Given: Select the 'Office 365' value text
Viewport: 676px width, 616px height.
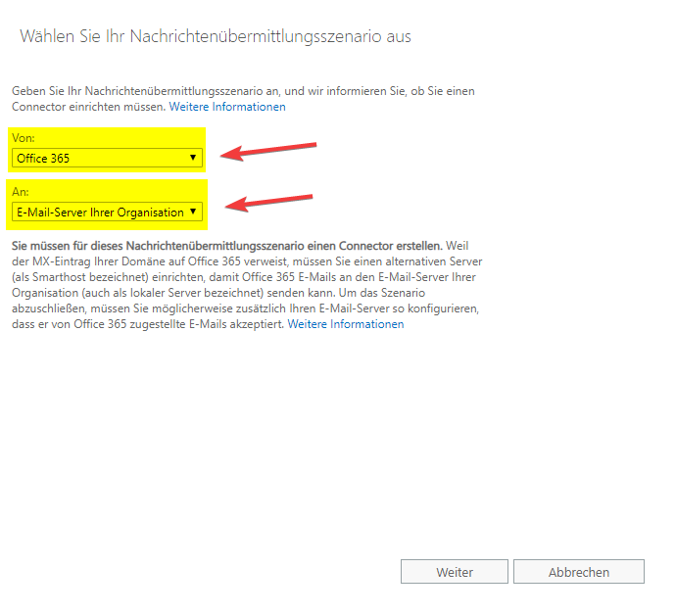Looking at the screenshot, I should pyautogui.click(x=43, y=158).
